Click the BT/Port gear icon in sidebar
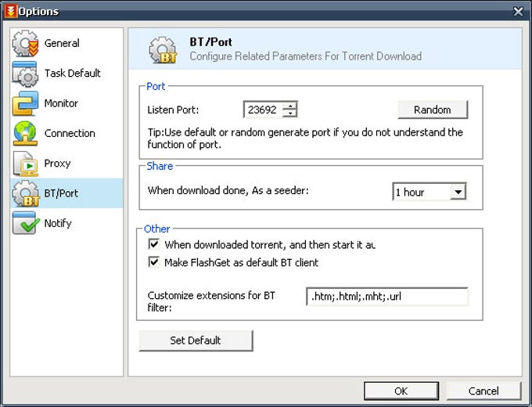 pyautogui.click(x=26, y=193)
